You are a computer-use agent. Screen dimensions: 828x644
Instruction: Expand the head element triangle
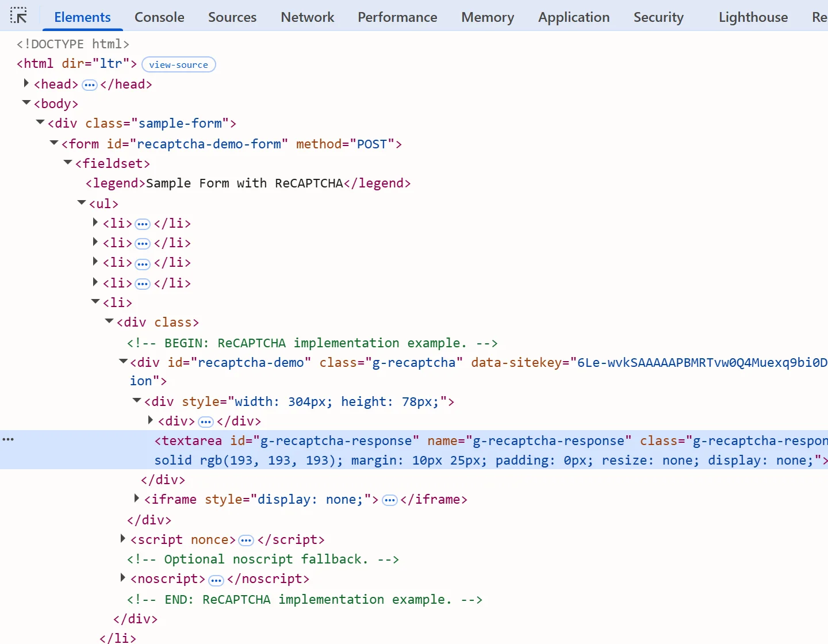26,83
